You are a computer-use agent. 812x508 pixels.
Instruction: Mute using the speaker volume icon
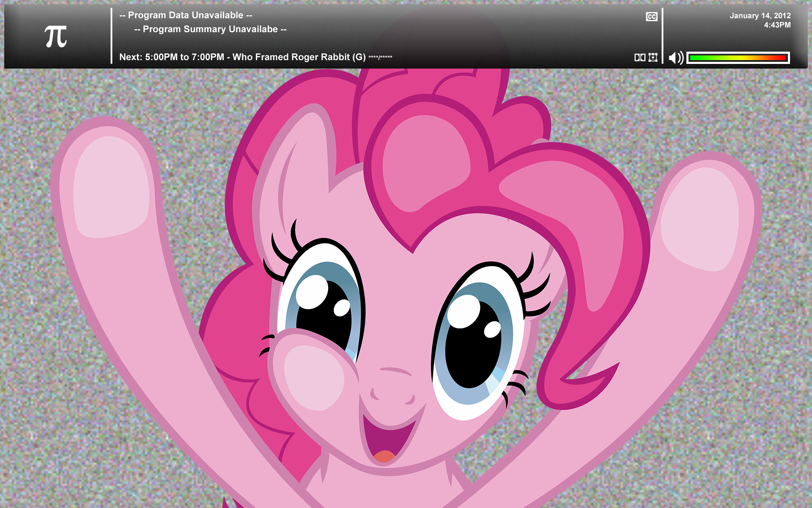click(676, 58)
